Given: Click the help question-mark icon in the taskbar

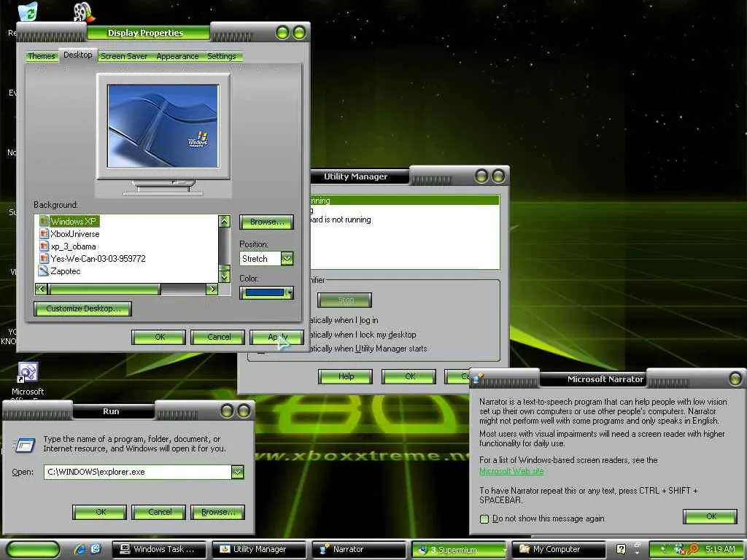Looking at the screenshot, I should pos(621,549).
